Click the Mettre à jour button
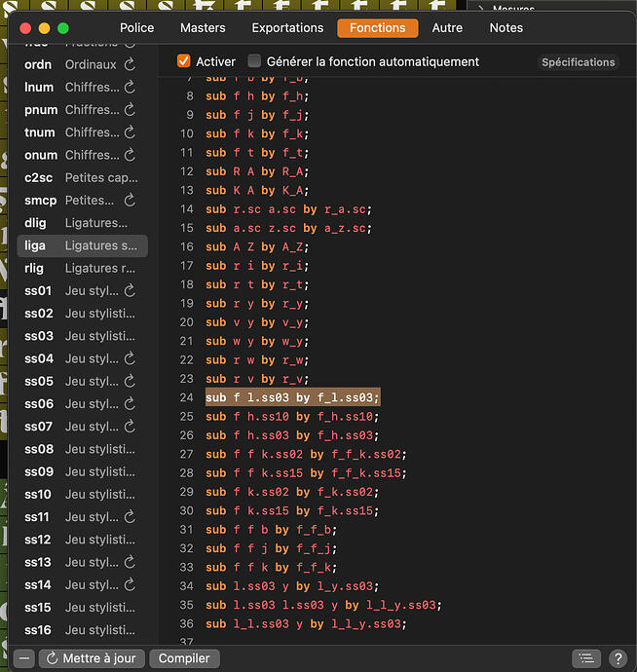Screen dimensions: 637x672 (92, 659)
